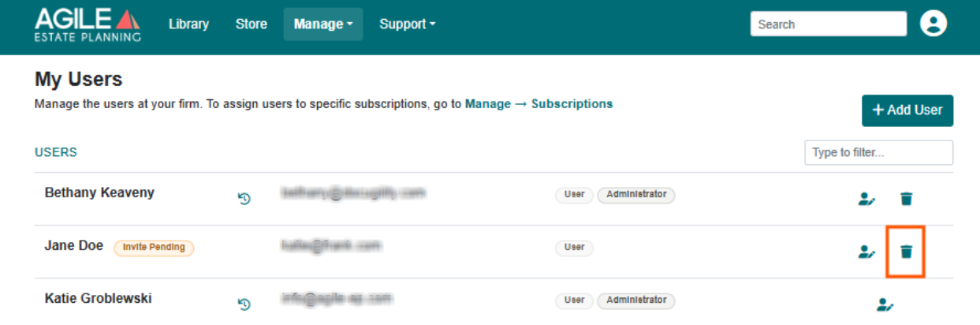Click the top Search field
Viewport: 980px width, 325px height.
(x=829, y=24)
